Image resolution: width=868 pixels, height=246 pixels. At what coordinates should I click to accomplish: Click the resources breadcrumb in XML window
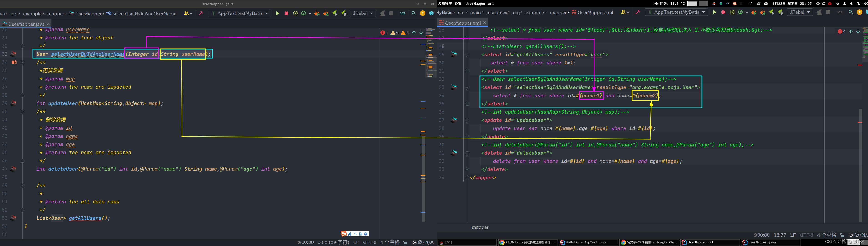[497, 13]
